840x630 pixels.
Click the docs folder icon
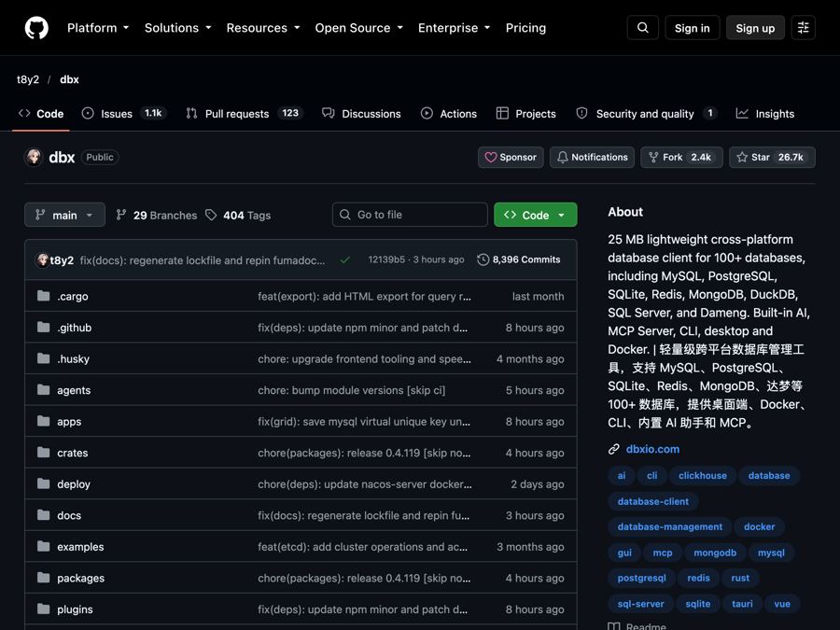pyautogui.click(x=43, y=515)
